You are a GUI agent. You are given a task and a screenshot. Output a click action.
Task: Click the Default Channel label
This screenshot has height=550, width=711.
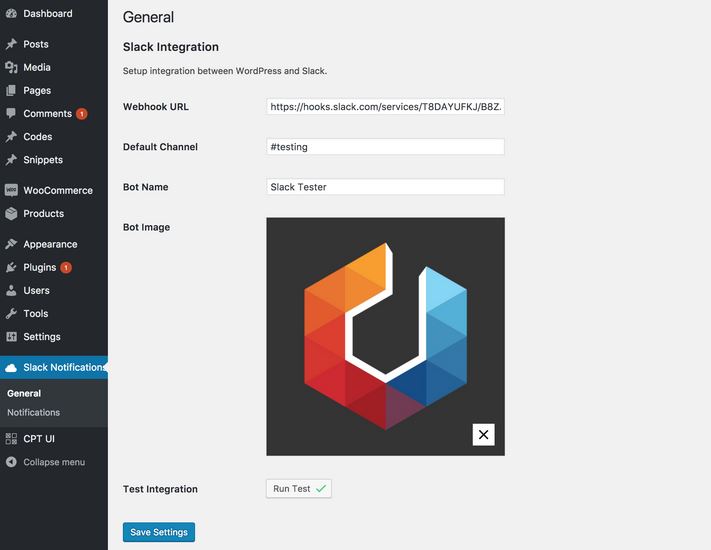coord(160,147)
